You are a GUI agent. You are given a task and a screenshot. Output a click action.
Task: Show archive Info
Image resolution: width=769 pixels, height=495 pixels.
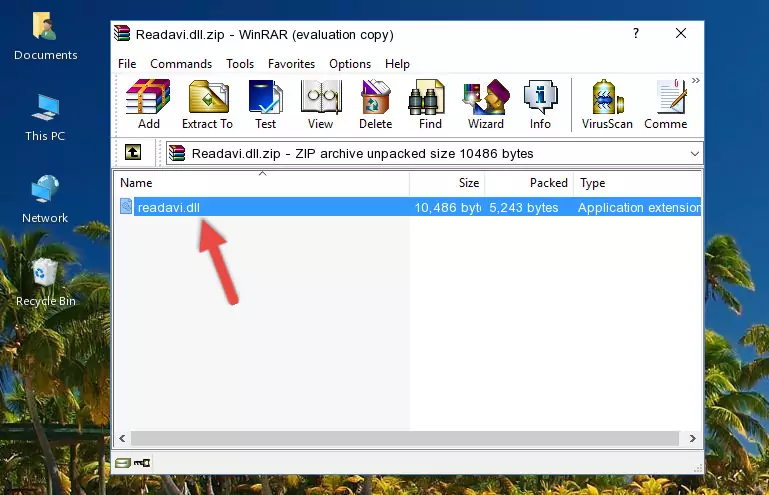coord(540,104)
